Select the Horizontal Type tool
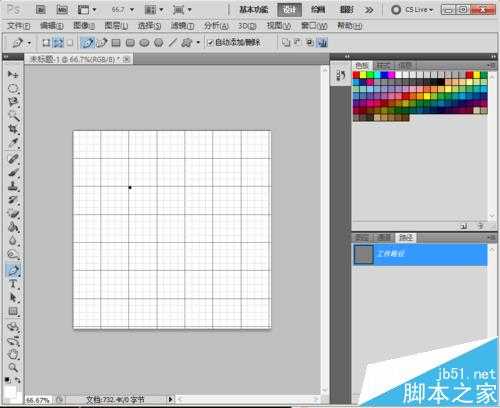The height and width of the screenshot is (408, 500). pyautogui.click(x=13, y=284)
